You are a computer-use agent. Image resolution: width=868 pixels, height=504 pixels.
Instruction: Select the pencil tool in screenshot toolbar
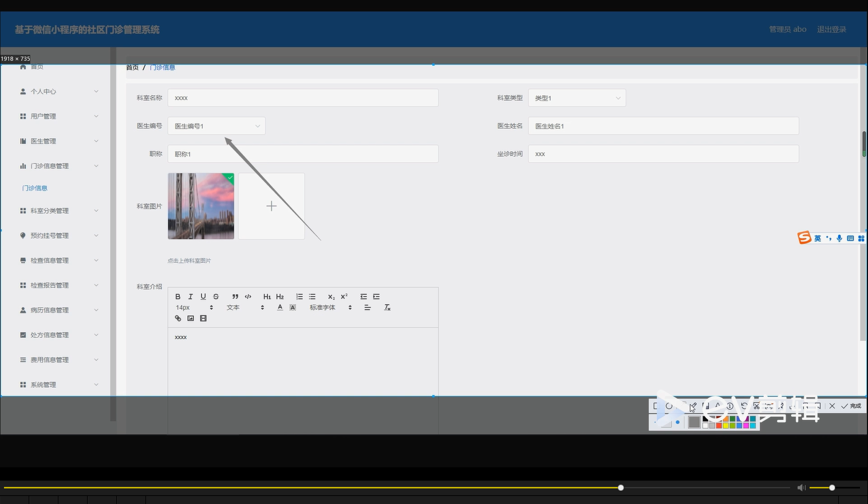693,406
